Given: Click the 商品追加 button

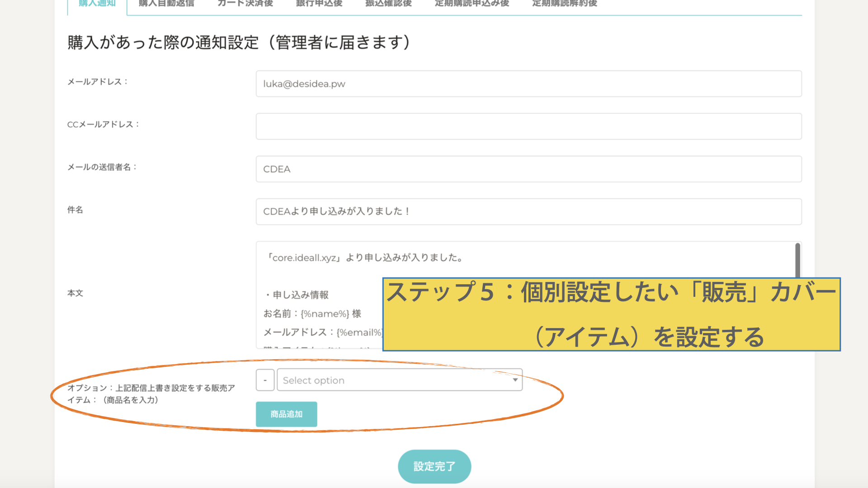Looking at the screenshot, I should click(286, 414).
